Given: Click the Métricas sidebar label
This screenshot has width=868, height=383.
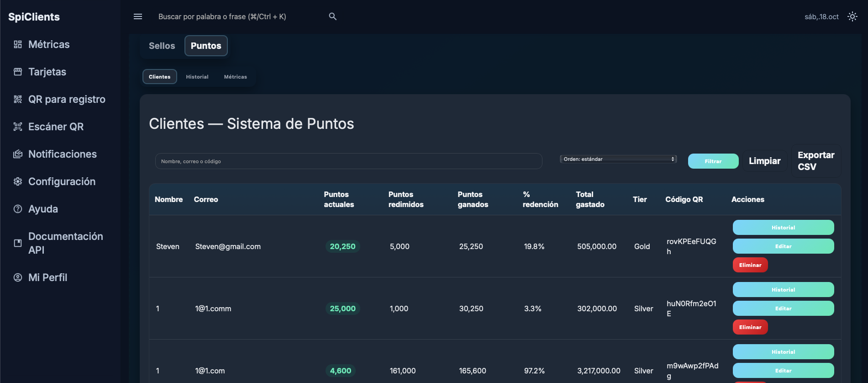Looking at the screenshot, I should (x=49, y=44).
